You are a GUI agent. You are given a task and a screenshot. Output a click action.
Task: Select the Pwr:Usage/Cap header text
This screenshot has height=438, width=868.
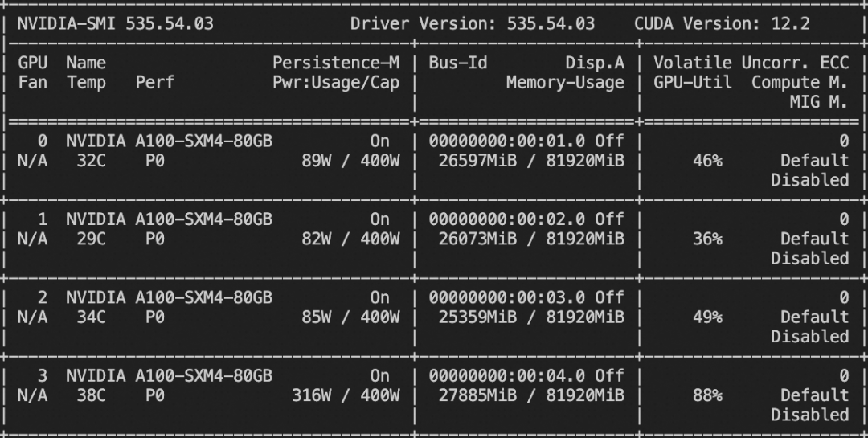coord(335,82)
